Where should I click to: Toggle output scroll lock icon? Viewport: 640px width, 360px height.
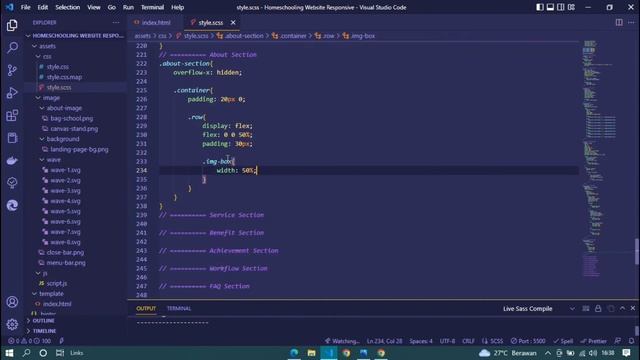point(598,309)
